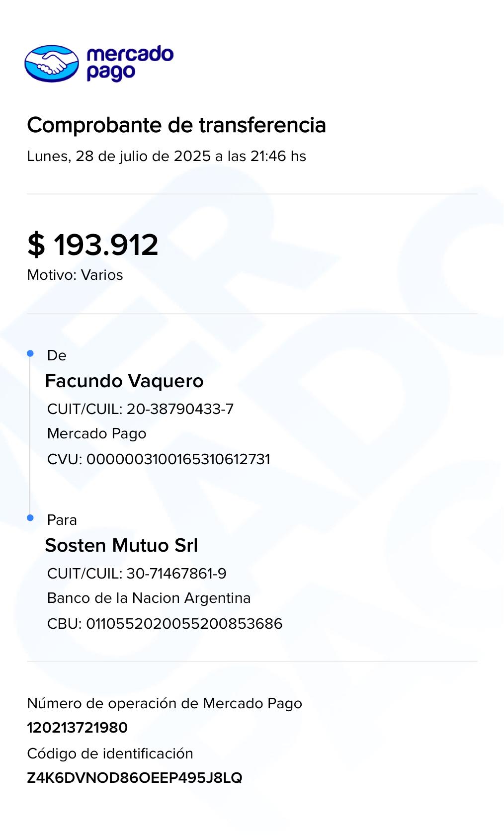Click the recipient CUIT/CUIL 30-71467861-9
Image resolution: width=504 pixels, height=835 pixels.
tap(137, 574)
